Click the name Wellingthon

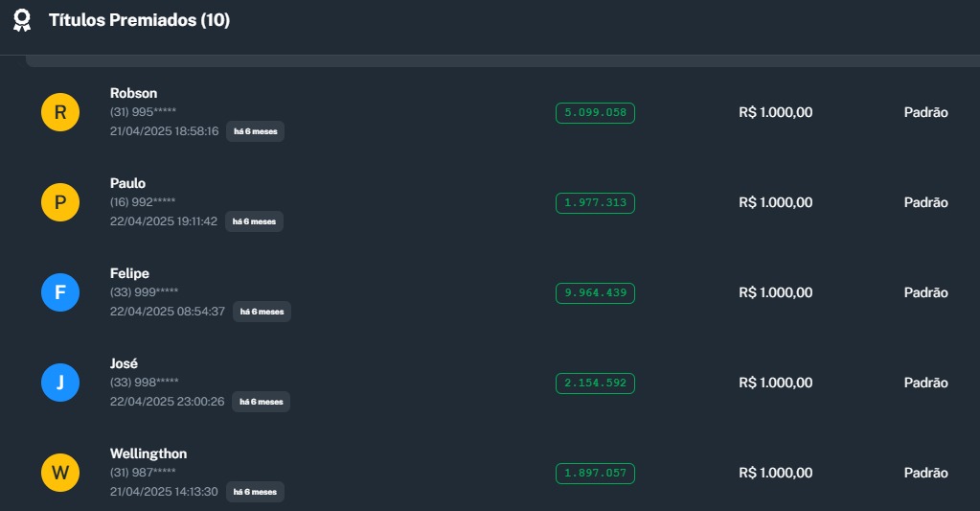(x=148, y=453)
